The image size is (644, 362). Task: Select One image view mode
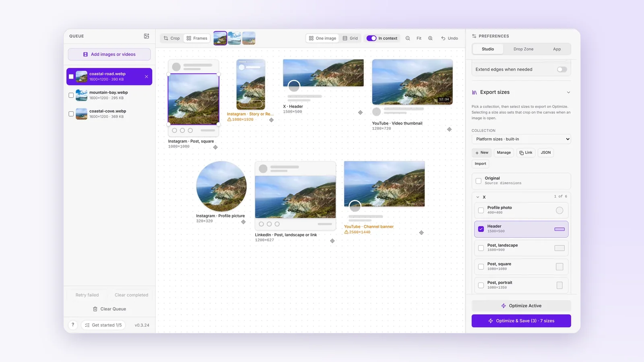(322, 38)
